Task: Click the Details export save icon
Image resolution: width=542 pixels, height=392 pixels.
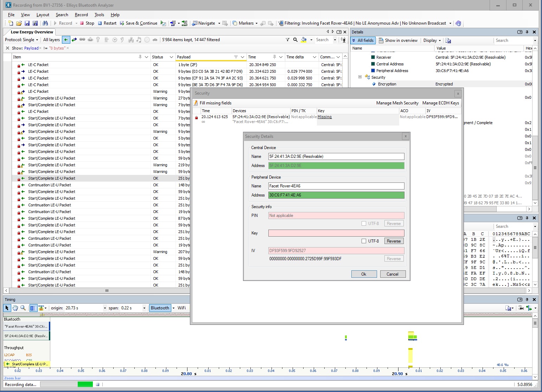Action: (x=448, y=40)
